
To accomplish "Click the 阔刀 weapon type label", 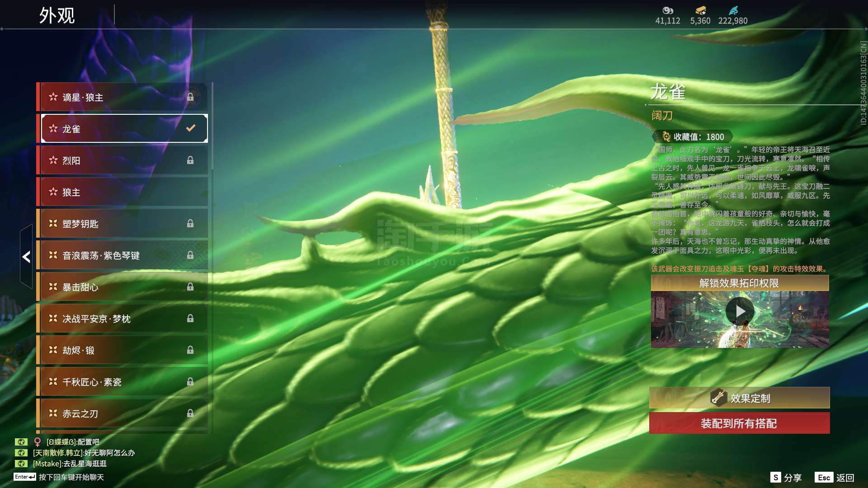I will coord(662,116).
